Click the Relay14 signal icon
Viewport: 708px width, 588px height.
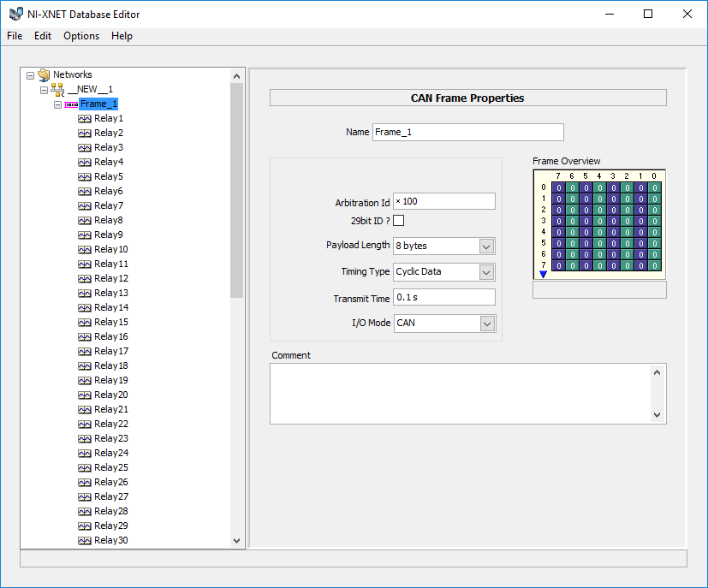coord(85,308)
